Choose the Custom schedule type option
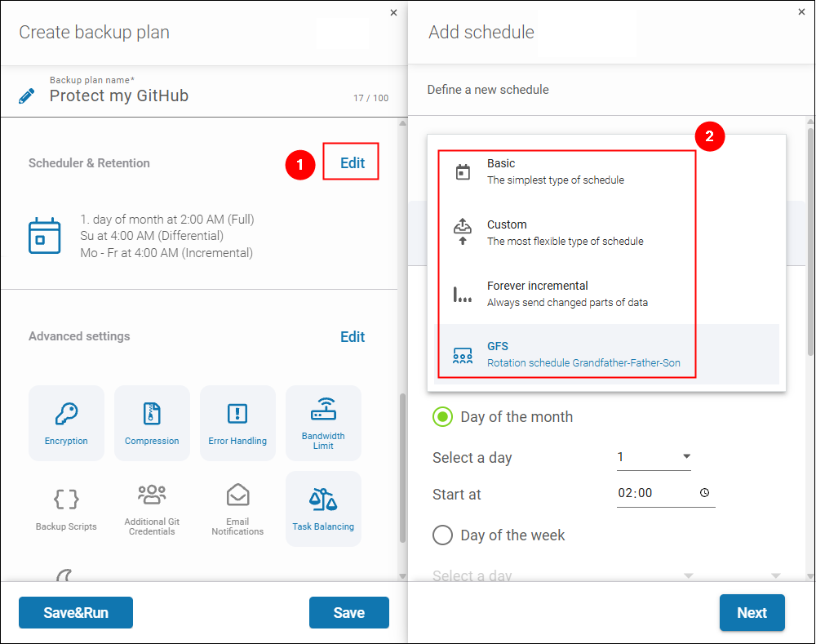This screenshot has height=644, width=816. (606, 233)
